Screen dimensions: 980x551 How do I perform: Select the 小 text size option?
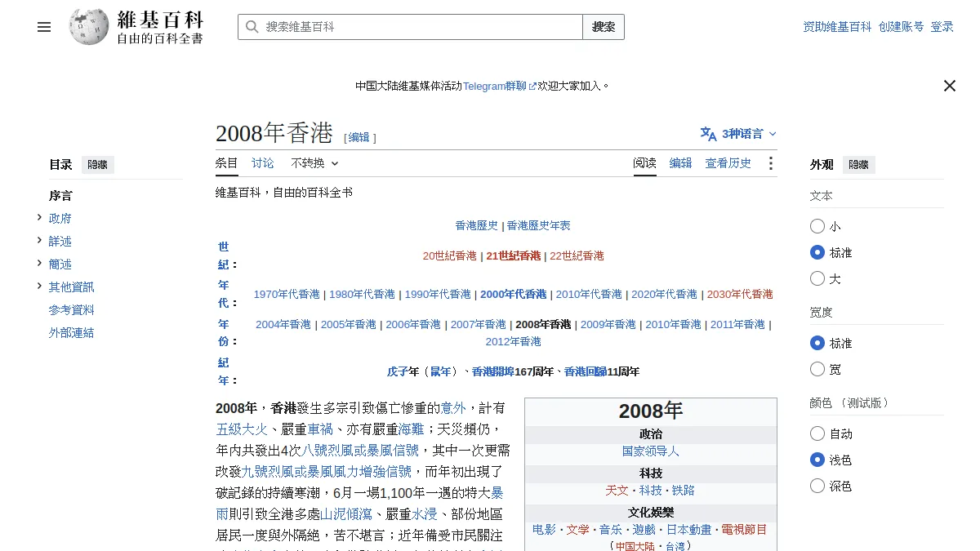point(817,226)
